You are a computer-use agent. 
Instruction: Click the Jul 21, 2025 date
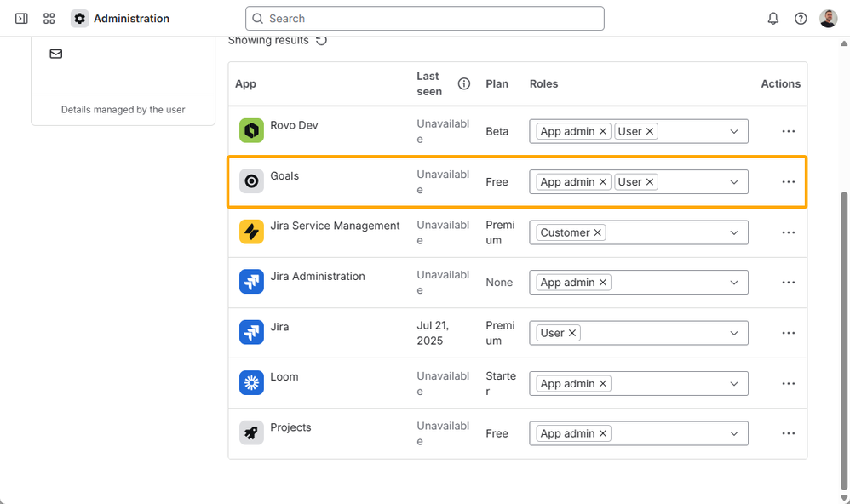[x=433, y=333]
